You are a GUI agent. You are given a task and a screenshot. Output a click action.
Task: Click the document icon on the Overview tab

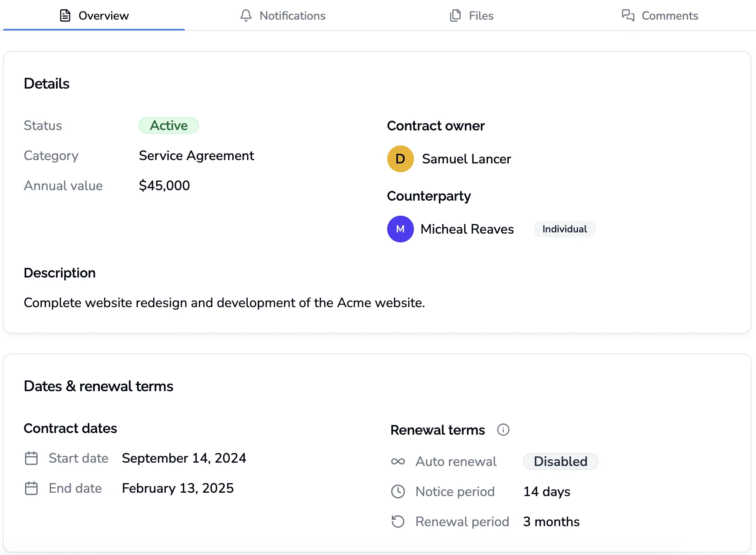(x=65, y=15)
